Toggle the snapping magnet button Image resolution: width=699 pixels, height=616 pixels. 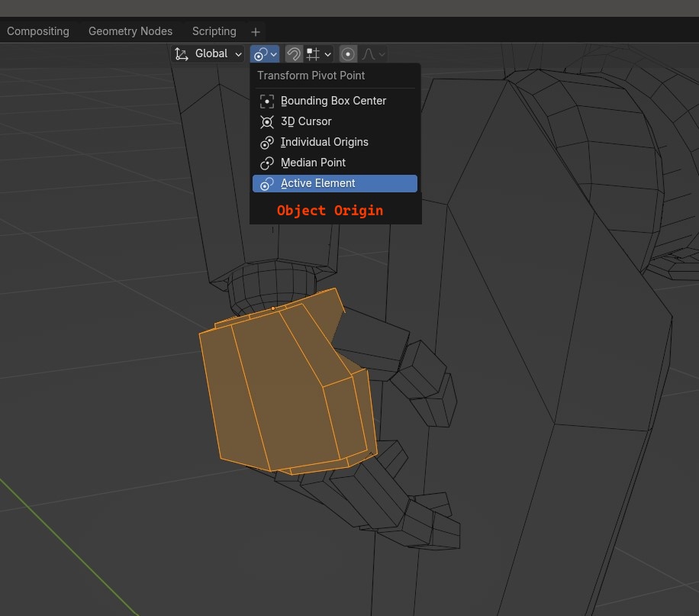tap(293, 54)
